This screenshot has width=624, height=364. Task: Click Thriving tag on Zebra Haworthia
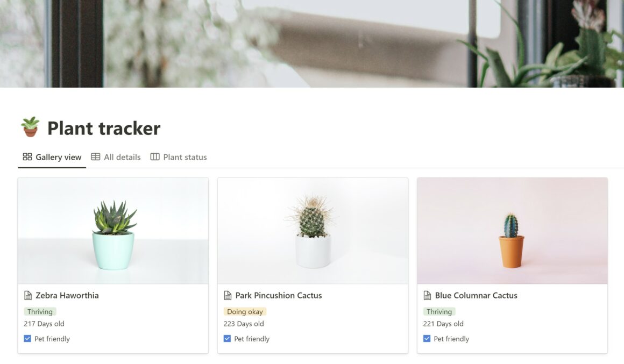point(40,311)
